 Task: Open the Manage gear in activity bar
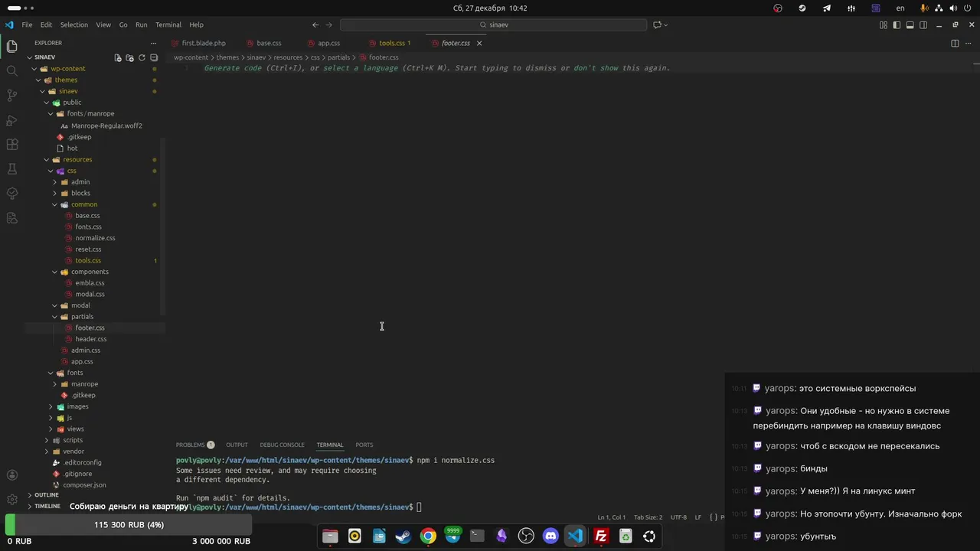click(x=11, y=499)
